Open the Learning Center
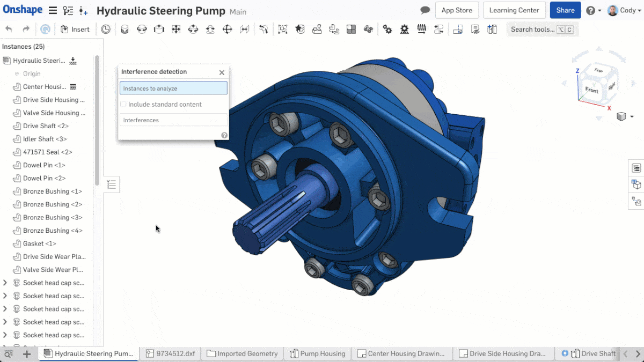 (514, 10)
